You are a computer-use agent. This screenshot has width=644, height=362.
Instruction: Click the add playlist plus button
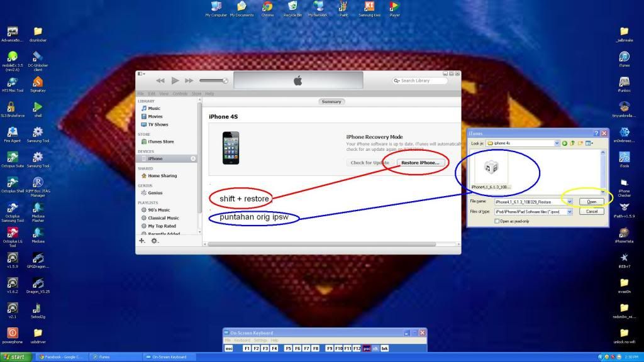coord(142,241)
